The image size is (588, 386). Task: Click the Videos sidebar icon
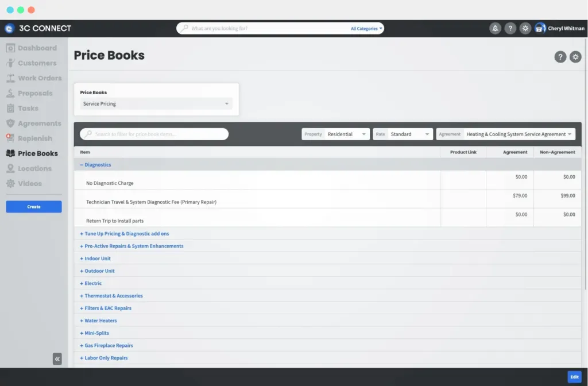[x=10, y=183]
